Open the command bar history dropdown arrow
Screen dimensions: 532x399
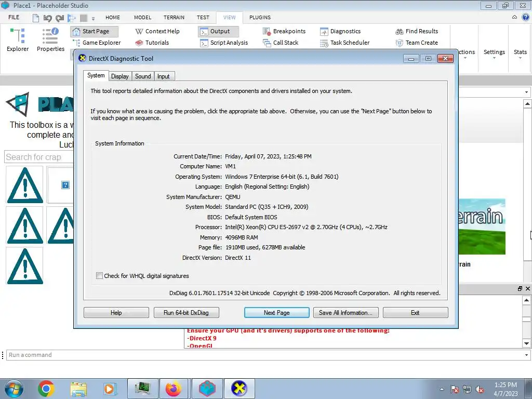(526, 355)
